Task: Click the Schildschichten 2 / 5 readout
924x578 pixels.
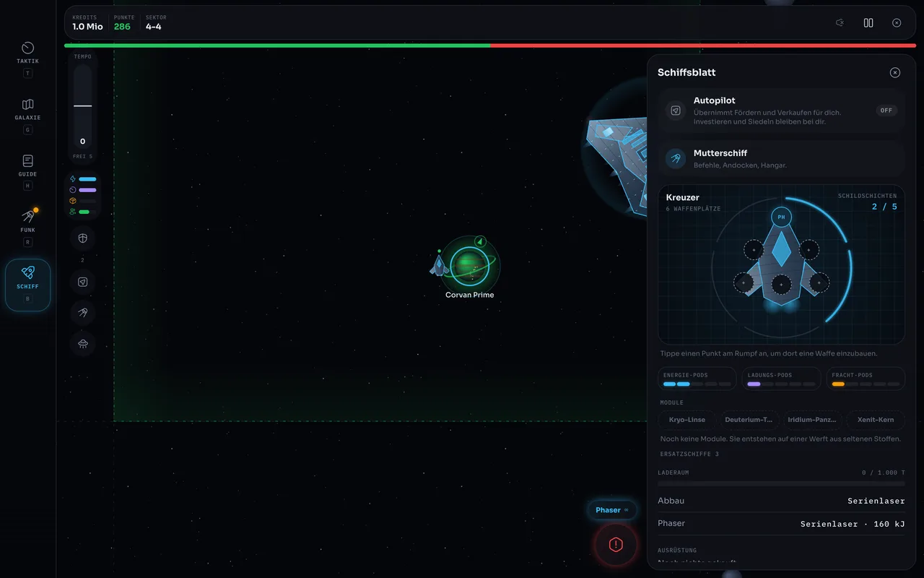Action: click(x=884, y=207)
